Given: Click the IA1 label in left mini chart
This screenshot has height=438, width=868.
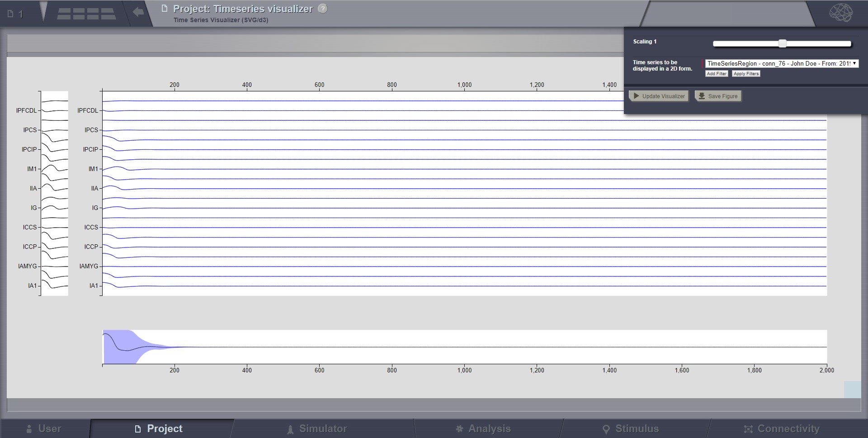Looking at the screenshot, I should [32, 286].
